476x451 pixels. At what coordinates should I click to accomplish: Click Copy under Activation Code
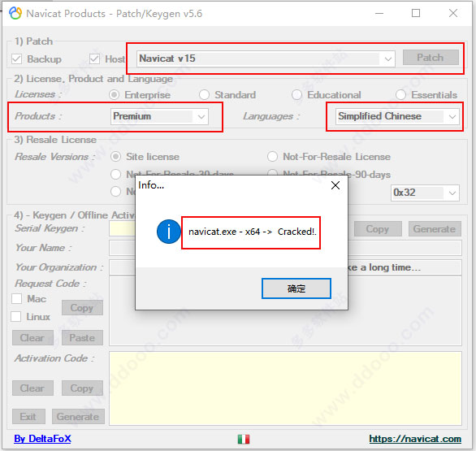coord(82,388)
